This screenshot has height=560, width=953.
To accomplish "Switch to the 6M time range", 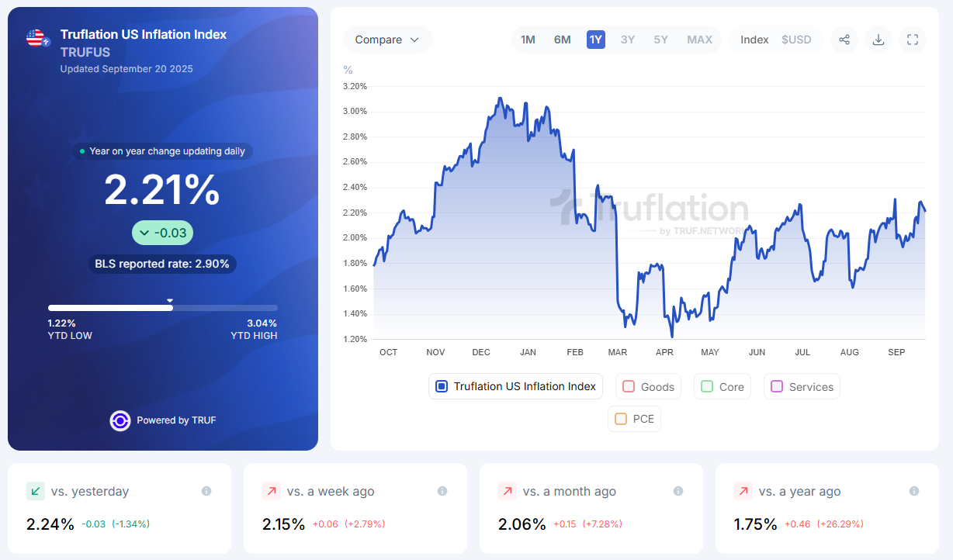I will click(x=562, y=40).
